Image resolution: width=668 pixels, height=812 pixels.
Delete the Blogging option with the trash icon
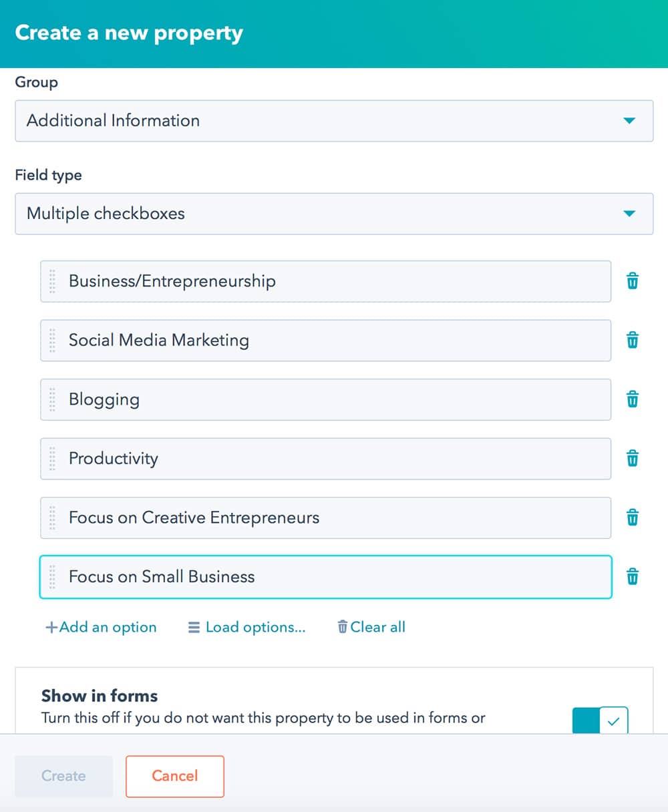(x=632, y=399)
